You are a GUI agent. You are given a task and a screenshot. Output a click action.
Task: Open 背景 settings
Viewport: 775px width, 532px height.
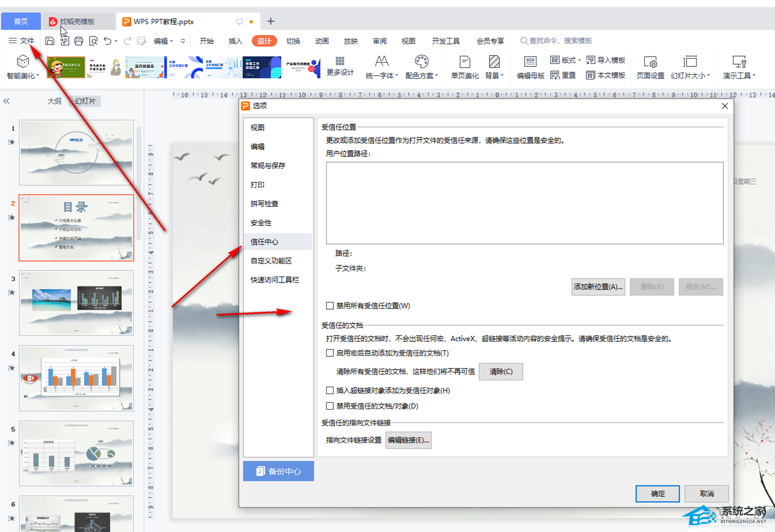click(494, 67)
